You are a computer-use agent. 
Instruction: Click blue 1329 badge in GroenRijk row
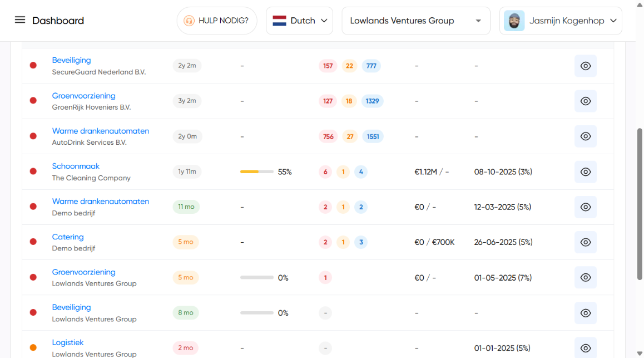[372, 101]
